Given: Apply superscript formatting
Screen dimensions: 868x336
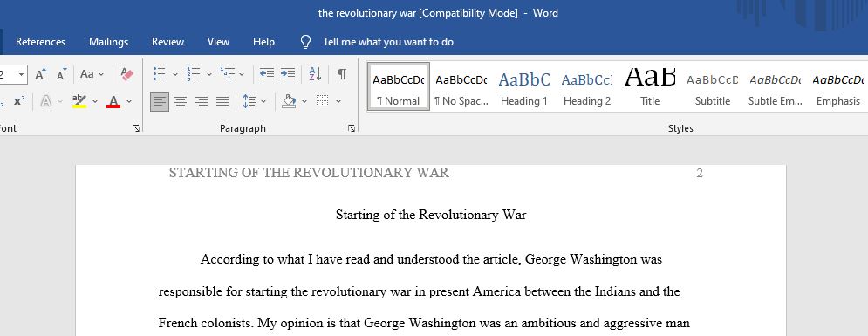Looking at the screenshot, I should point(19,101).
